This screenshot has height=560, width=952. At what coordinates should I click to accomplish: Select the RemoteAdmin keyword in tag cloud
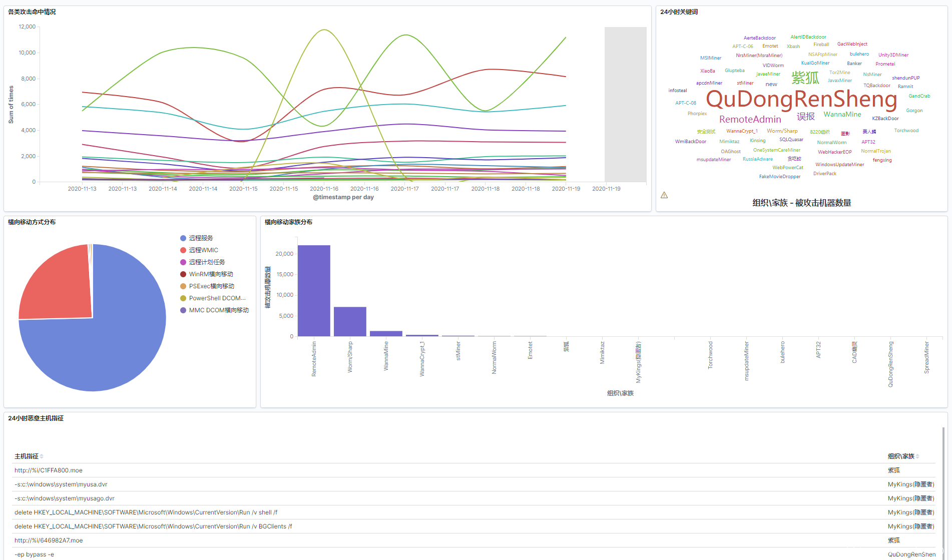(750, 120)
